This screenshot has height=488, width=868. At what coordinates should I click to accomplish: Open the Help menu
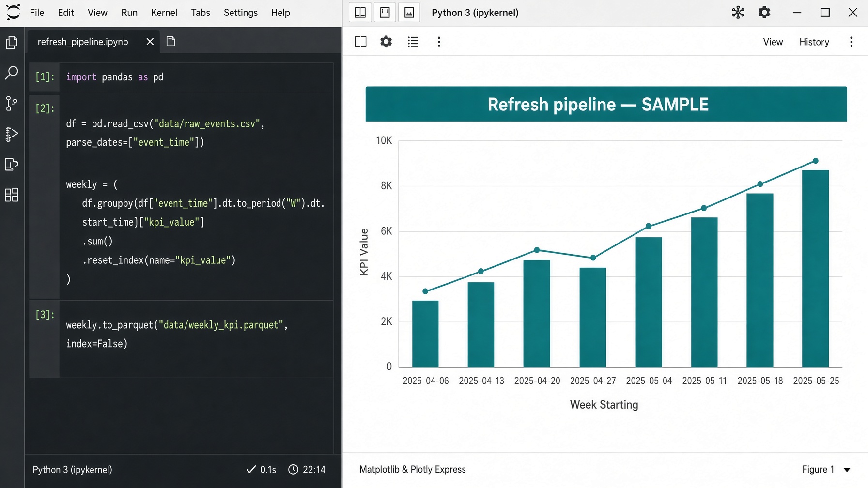pos(280,13)
